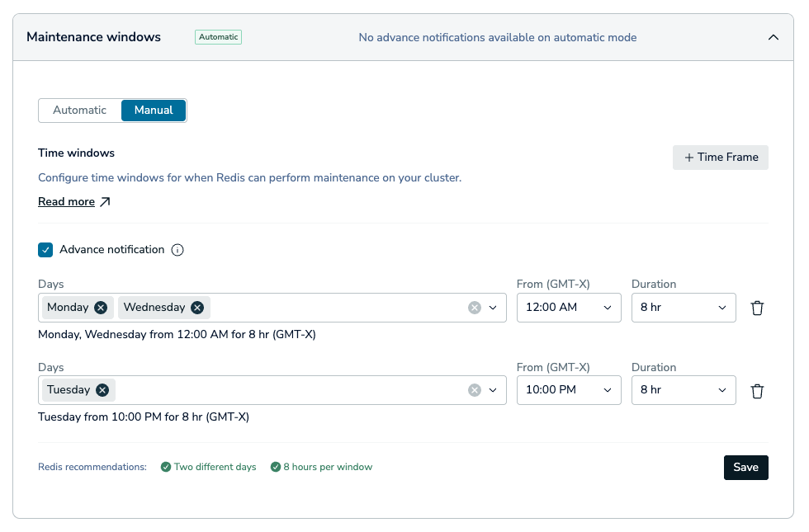
Task: Add a new Time Frame
Action: (x=720, y=158)
